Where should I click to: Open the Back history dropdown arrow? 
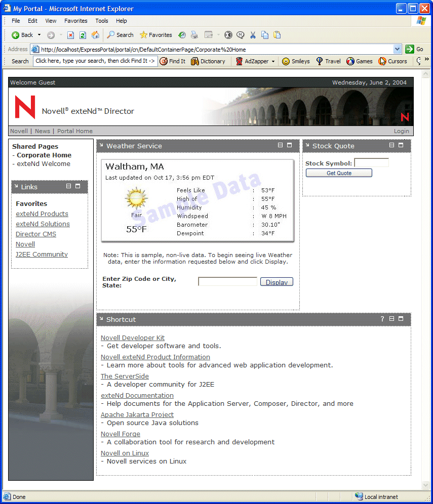[x=39, y=35]
